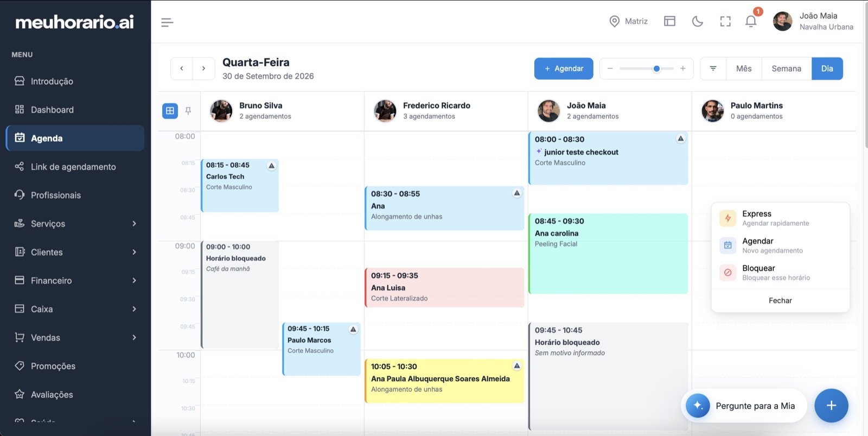
Task: Open Introdução in the sidebar
Action: [75, 81]
